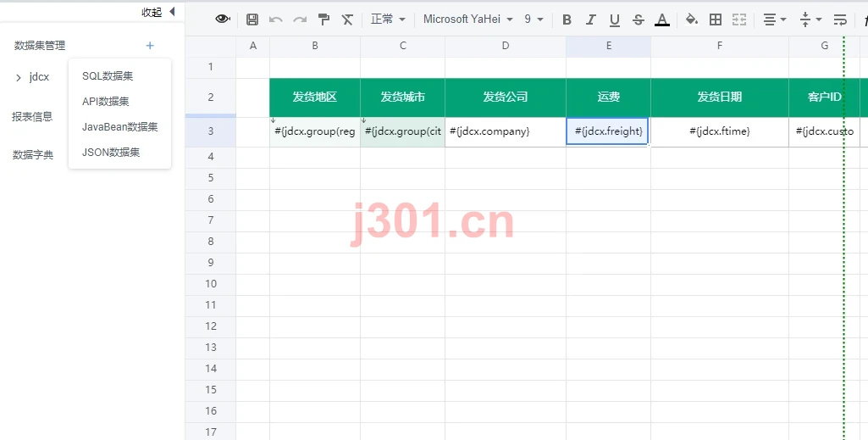Open the font color picker
The width and height of the screenshot is (868, 440).
[662, 20]
